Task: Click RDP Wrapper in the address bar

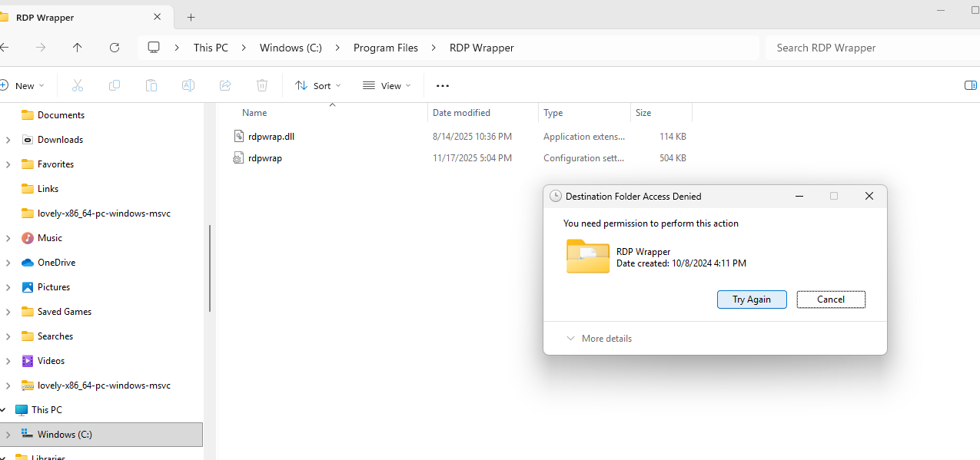Action: click(482, 48)
